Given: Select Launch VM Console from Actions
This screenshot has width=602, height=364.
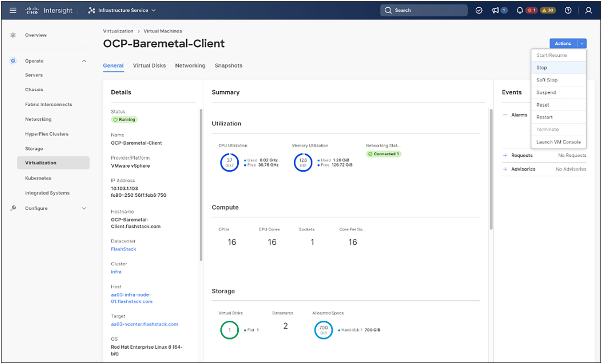Looking at the screenshot, I should (x=557, y=141).
